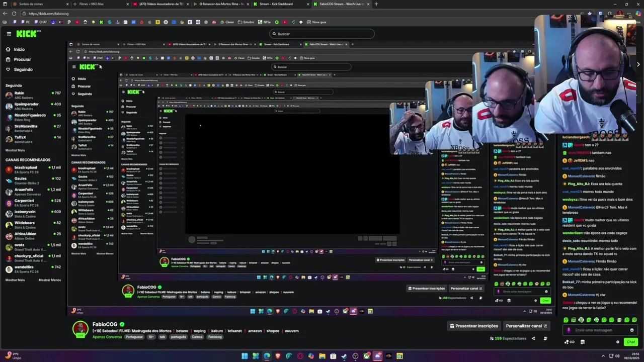Image resolution: width=644 pixels, height=362 pixels.
Task: Click the large Personalizar canal button
Action: [x=526, y=326]
